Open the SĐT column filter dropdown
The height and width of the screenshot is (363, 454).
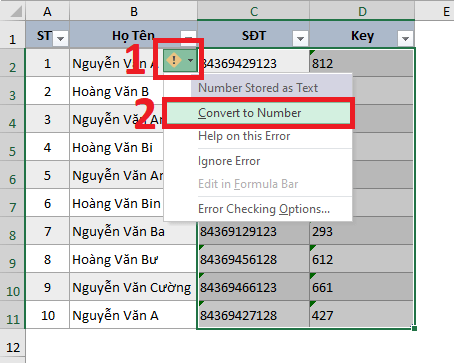(x=300, y=39)
